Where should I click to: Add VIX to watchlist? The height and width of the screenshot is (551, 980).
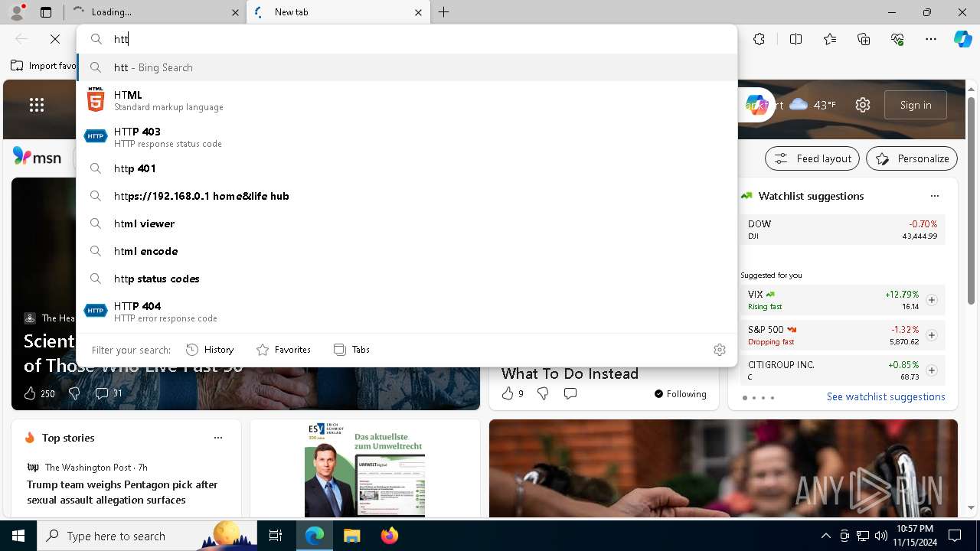coord(932,300)
